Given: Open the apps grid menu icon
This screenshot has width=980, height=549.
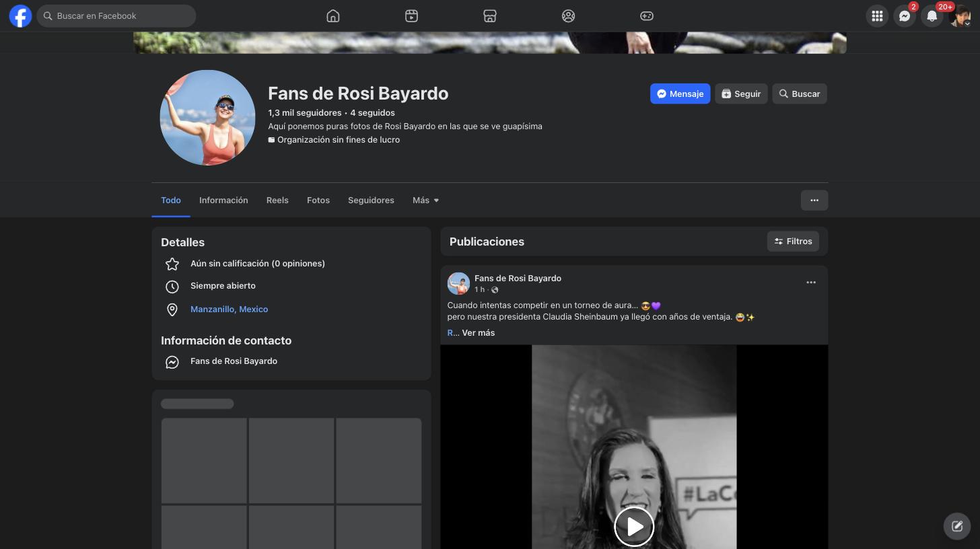Looking at the screenshot, I should point(877,16).
